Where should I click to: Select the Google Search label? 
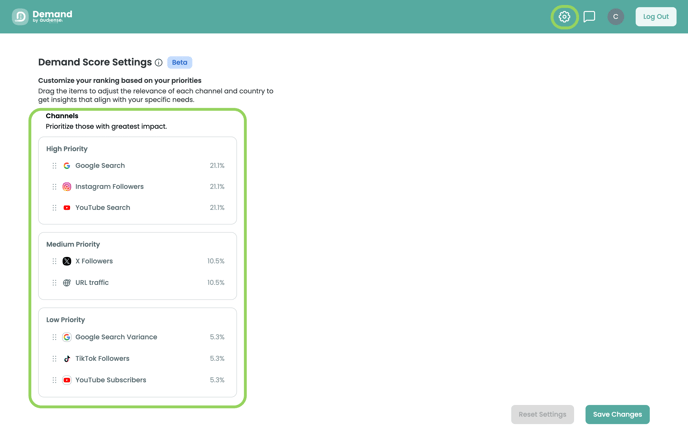point(100,166)
